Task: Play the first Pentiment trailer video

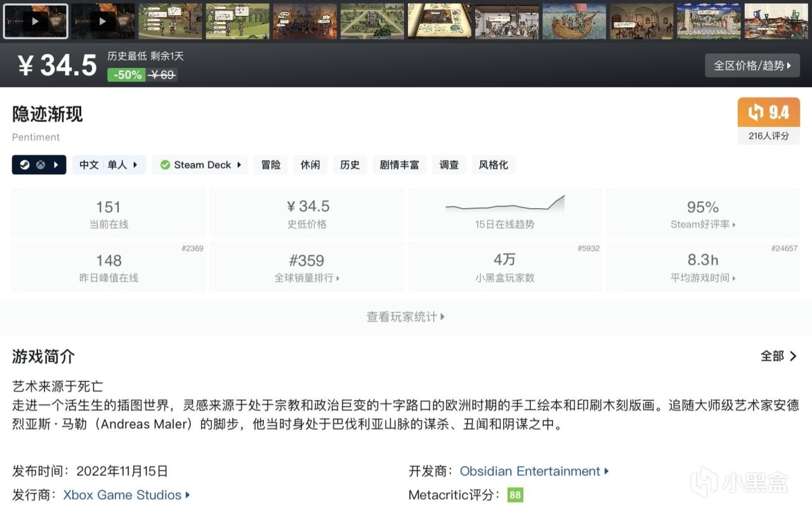Action: (36, 21)
